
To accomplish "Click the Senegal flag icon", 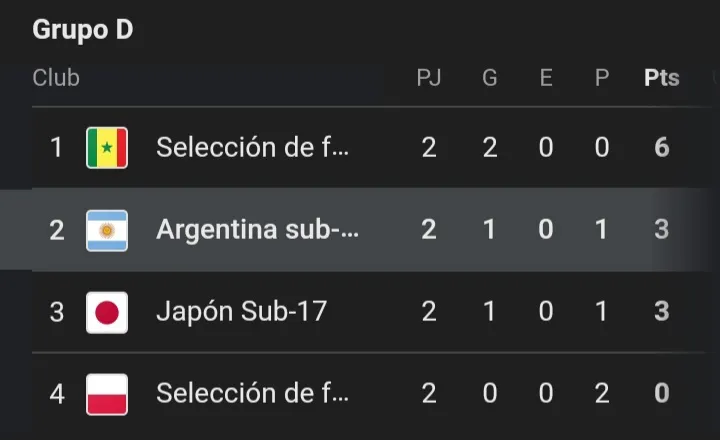I will click(106, 148).
